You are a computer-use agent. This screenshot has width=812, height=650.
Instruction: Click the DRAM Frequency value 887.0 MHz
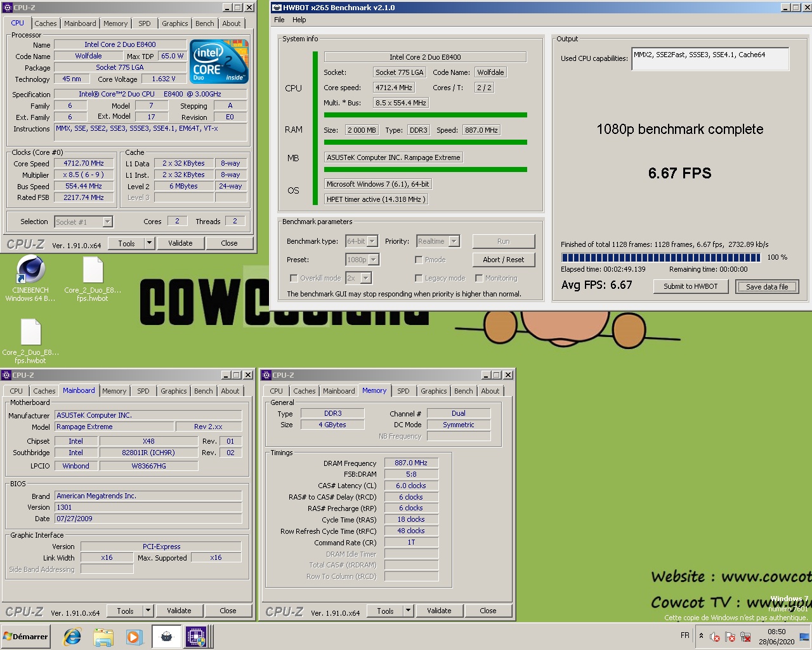411,463
